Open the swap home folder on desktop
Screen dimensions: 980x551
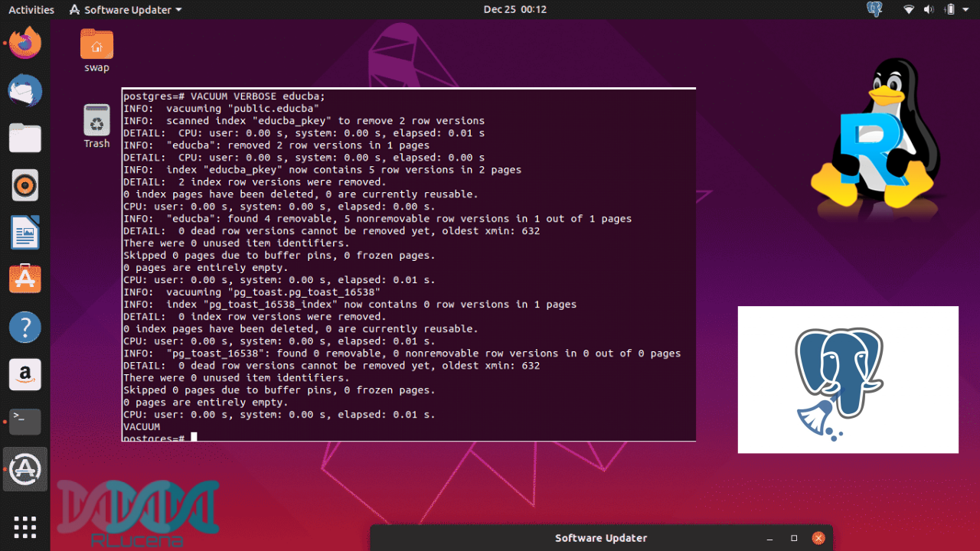pyautogui.click(x=96, y=50)
